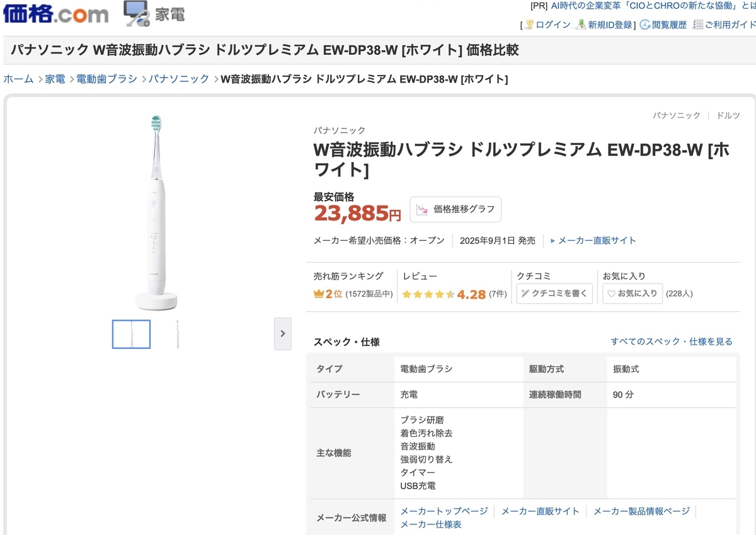Toggle お気に入り heart button

[x=633, y=294]
